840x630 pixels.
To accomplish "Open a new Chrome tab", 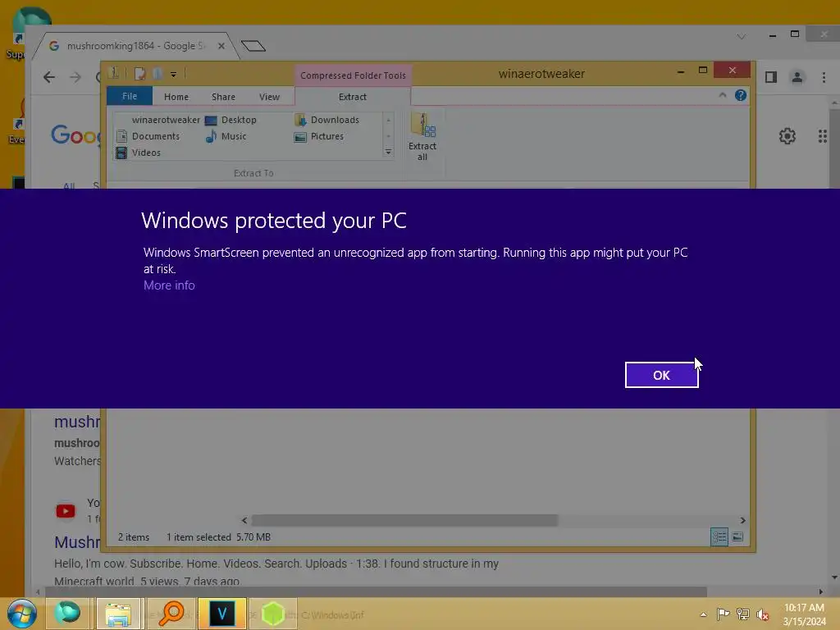I will 253,46.
